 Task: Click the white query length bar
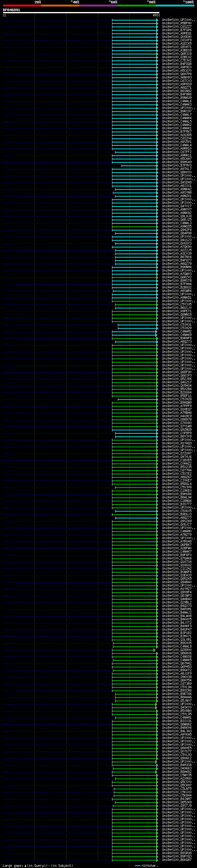tap(81, 12)
